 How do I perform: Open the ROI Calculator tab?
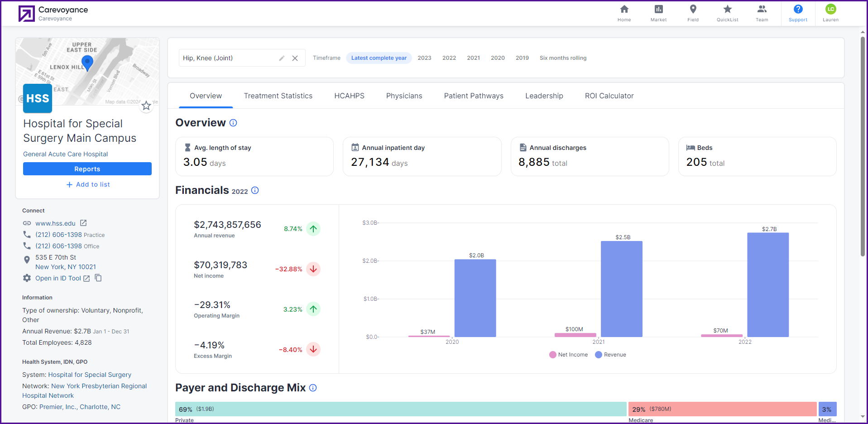point(609,96)
